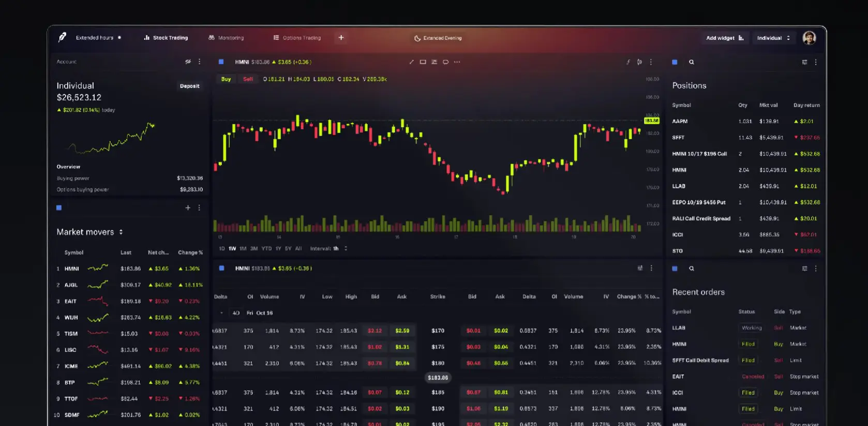
Task: Switch to the Monitoring tab
Action: click(226, 38)
